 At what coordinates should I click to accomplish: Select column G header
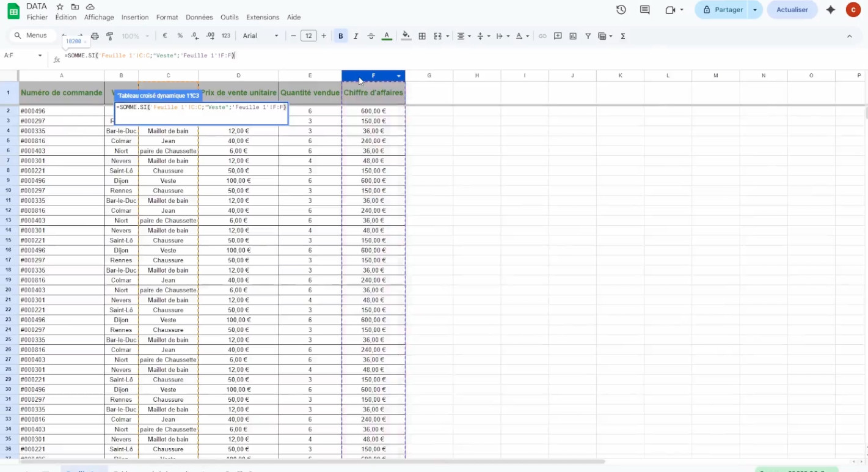pos(429,76)
